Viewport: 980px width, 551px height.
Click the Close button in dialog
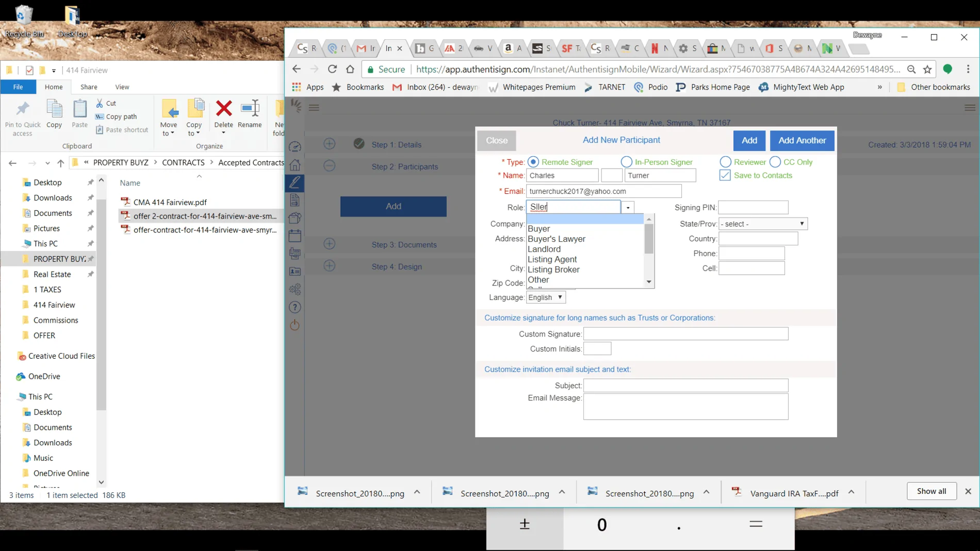click(x=497, y=140)
